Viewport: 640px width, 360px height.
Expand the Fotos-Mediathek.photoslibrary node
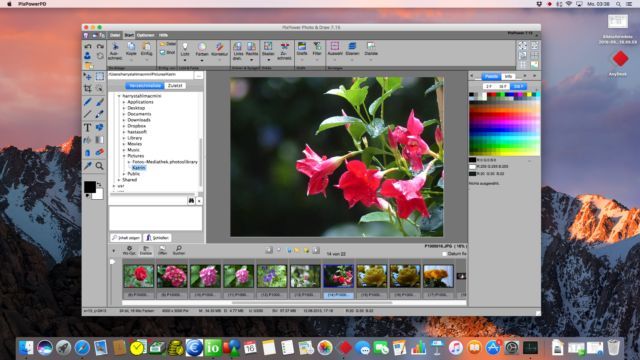[x=129, y=162]
